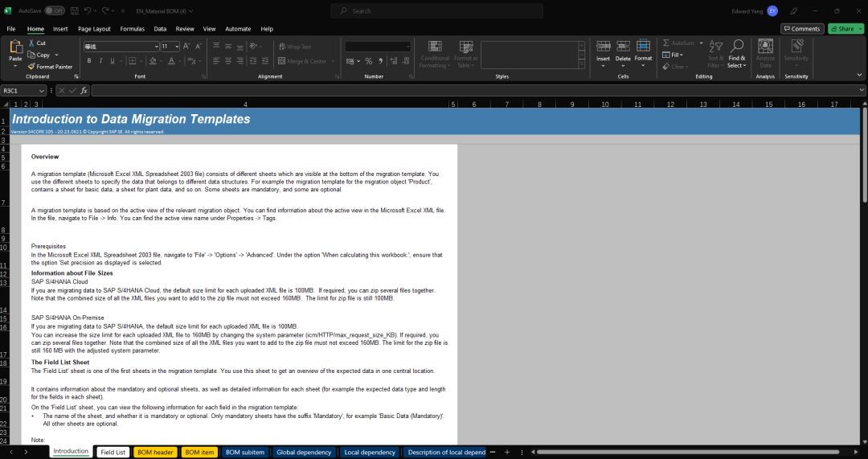Image resolution: width=868 pixels, height=459 pixels.
Task: Expand the Format cells dropdown
Action: coord(643,66)
